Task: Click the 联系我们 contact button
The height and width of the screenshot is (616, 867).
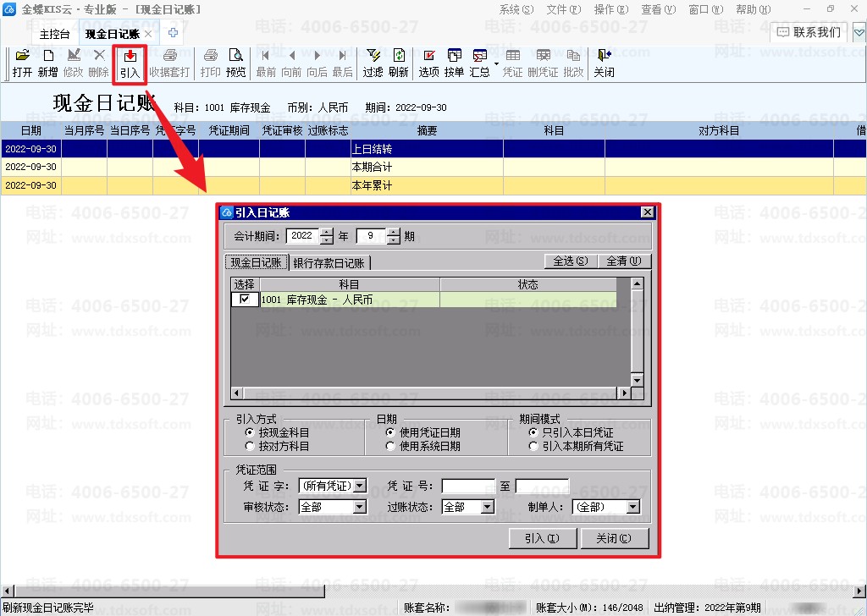Action: click(x=809, y=33)
